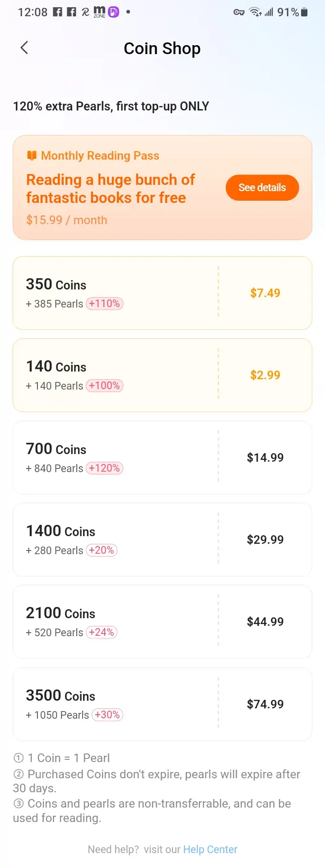Tap the Wi-Fi signal status icon
Image resolution: width=325 pixels, height=868 pixels.
pyautogui.click(x=255, y=12)
